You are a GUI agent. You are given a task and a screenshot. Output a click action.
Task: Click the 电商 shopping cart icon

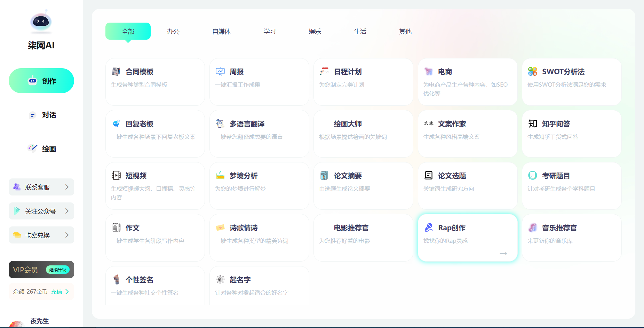pyautogui.click(x=428, y=72)
